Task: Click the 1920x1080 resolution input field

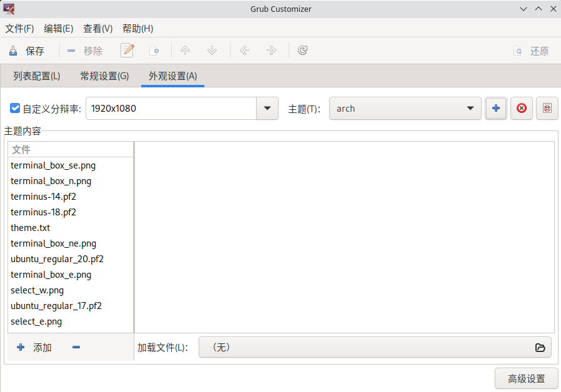Action: [171, 109]
